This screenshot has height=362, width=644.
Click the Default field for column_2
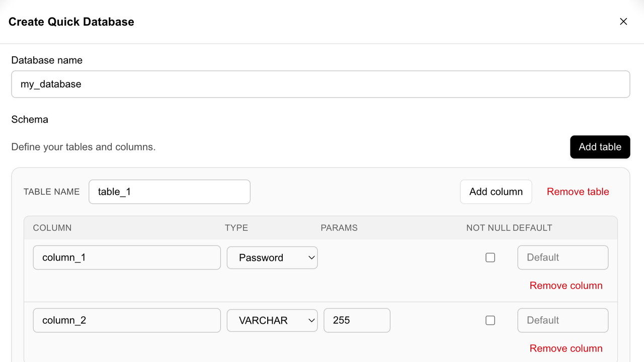(562, 320)
